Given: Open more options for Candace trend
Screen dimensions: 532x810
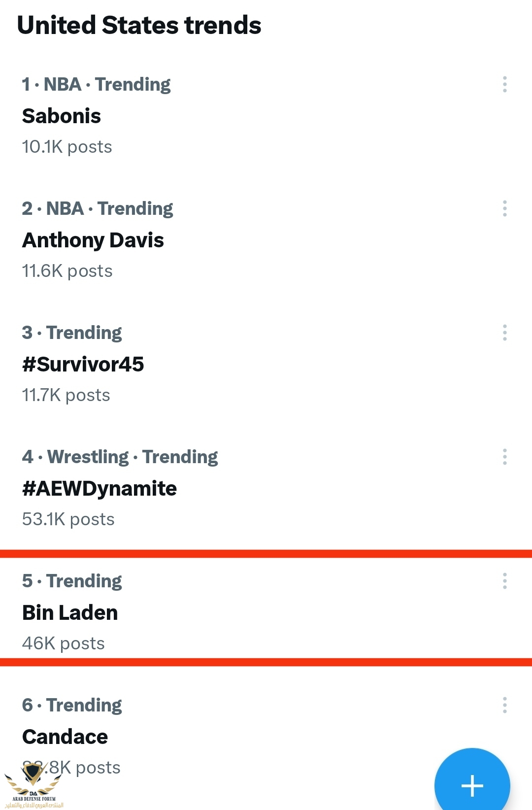Looking at the screenshot, I should [x=504, y=705].
